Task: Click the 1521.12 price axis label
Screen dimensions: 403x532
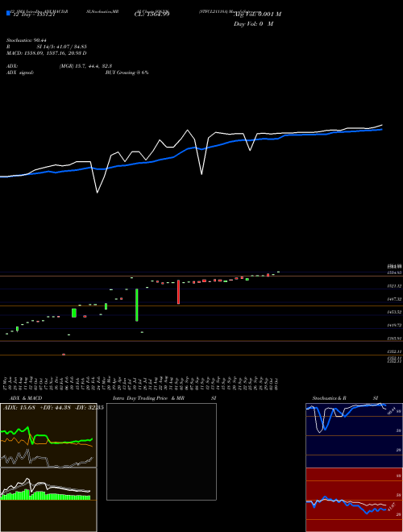Action: point(394,286)
